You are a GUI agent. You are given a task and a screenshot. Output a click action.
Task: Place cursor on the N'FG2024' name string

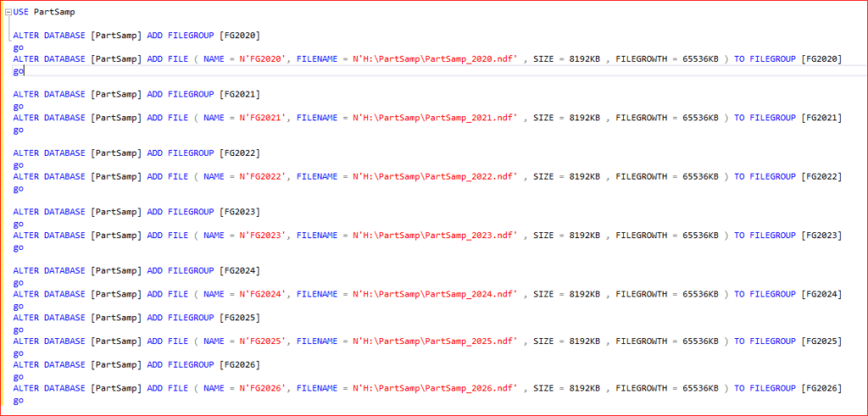(x=260, y=294)
